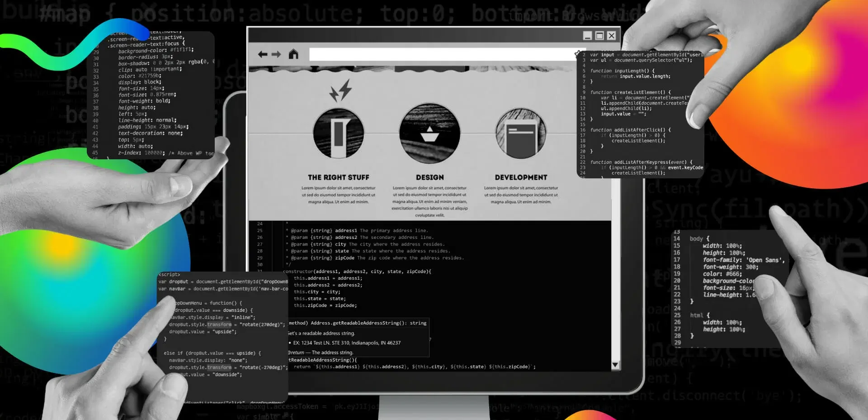Click the browser forward arrow

click(276, 54)
